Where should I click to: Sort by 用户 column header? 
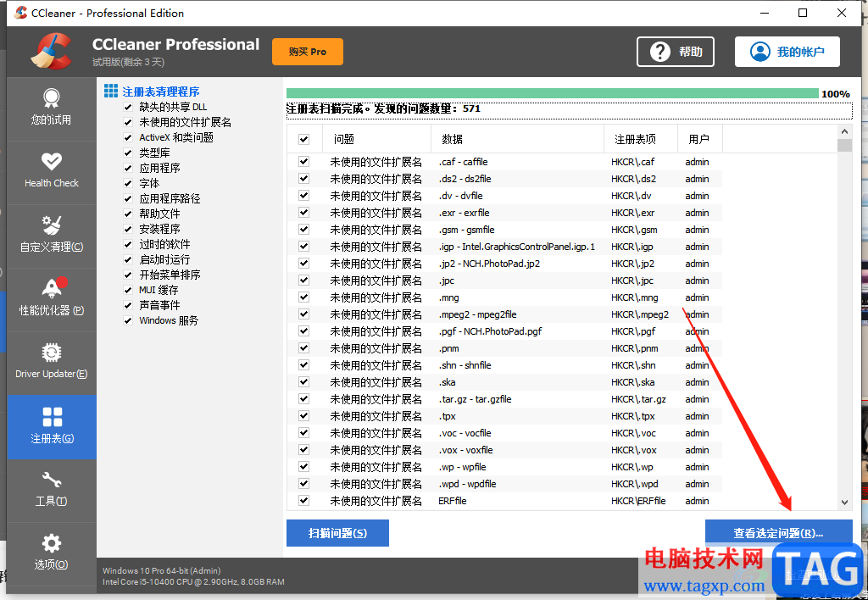(x=699, y=139)
